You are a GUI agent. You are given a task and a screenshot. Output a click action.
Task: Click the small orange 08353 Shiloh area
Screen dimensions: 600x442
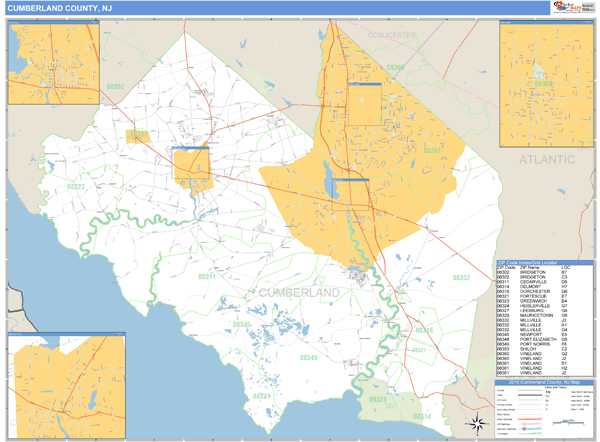(x=137, y=134)
